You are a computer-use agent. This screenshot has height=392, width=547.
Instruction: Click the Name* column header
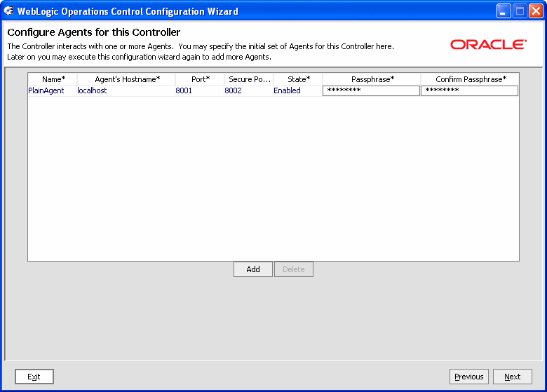tap(53, 79)
